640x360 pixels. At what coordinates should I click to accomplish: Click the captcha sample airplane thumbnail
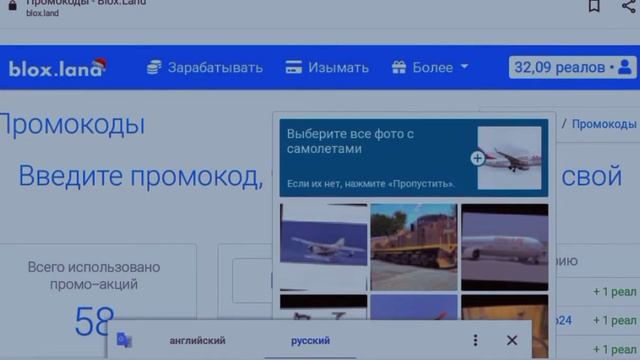509,158
